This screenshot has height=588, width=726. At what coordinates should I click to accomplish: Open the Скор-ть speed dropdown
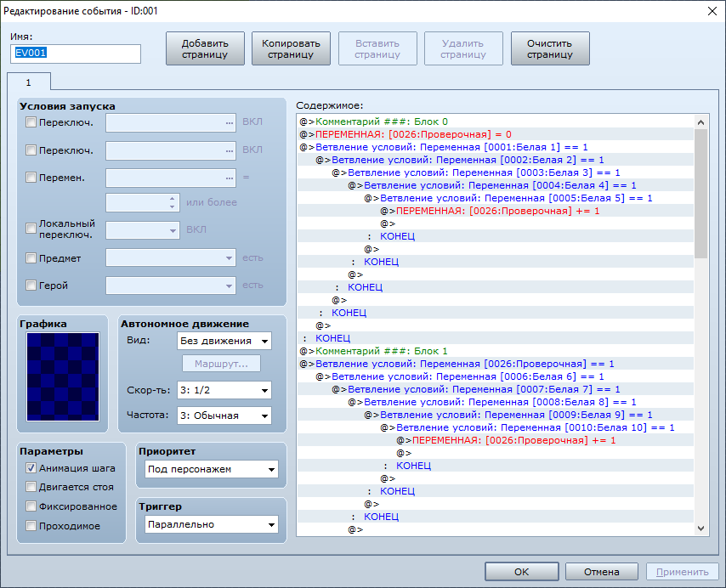coord(224,391)
